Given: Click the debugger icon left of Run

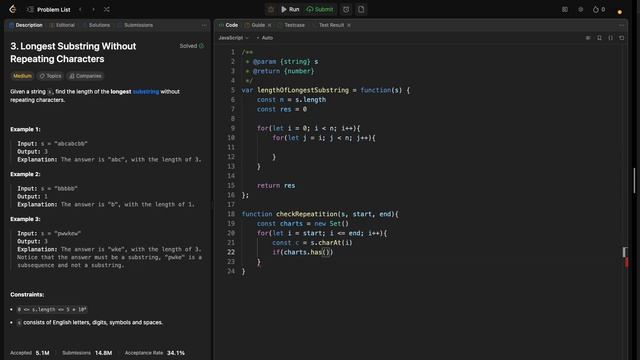Looking at the screenshot, I should coord(271,9).
